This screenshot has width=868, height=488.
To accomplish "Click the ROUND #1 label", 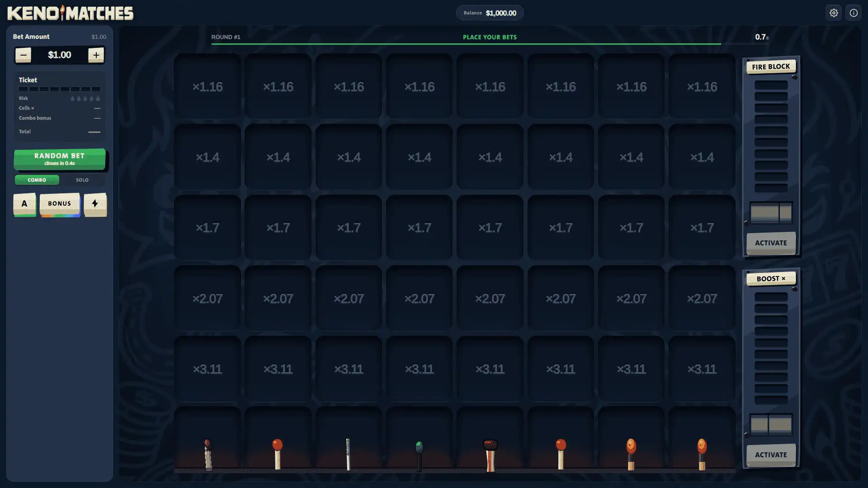I will tap(226, 37).
